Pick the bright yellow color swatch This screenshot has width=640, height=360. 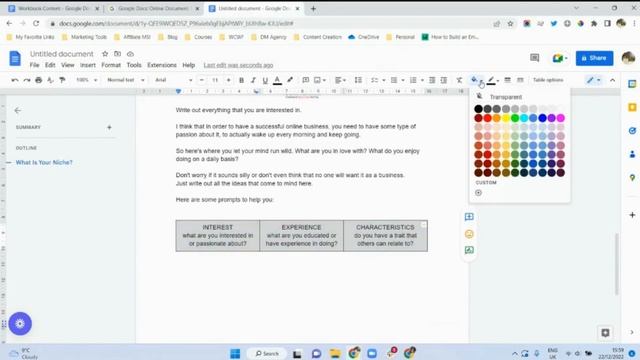(506, 118)
